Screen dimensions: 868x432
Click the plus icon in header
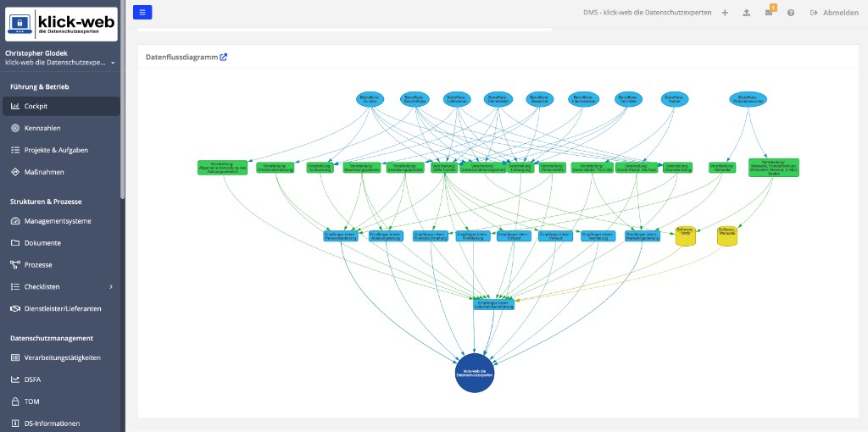[x=725, y=13]
